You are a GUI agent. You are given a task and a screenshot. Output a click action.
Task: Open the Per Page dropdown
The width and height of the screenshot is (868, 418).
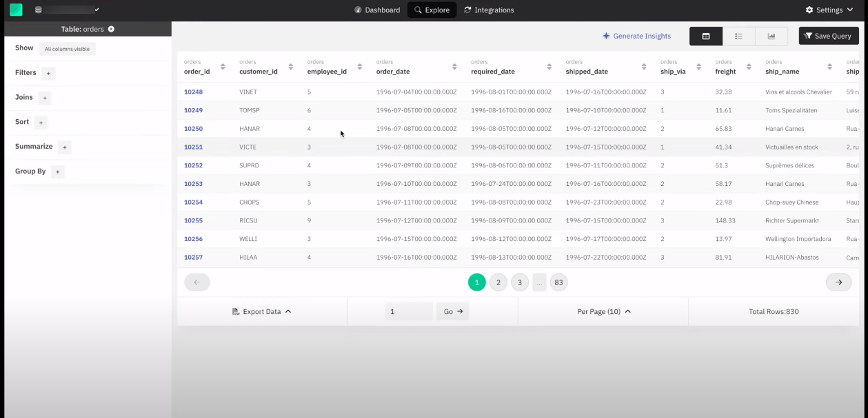[x=603, y=311]
